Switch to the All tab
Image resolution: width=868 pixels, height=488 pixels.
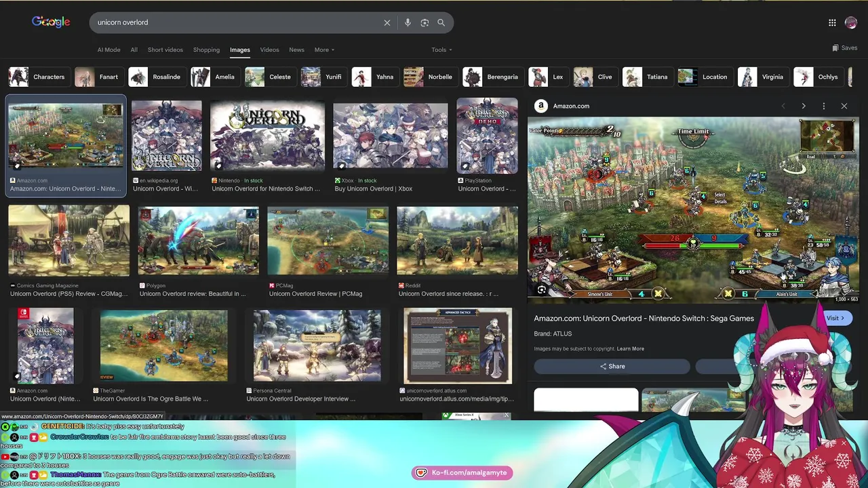[x=134, y=49]
